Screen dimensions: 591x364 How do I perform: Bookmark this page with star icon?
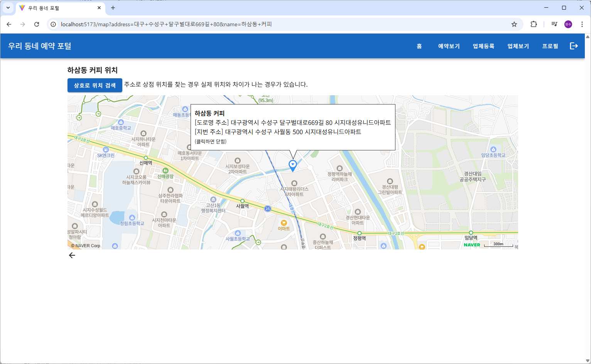click(514, 24)
